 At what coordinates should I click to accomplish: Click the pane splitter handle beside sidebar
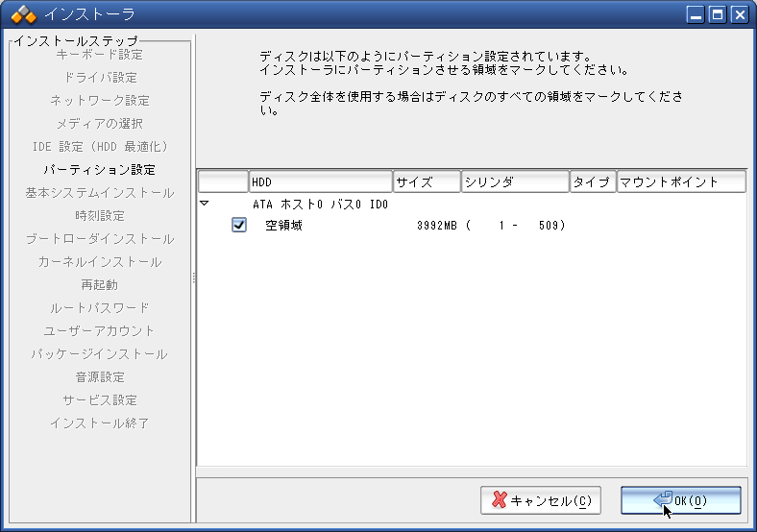[193, 278]
